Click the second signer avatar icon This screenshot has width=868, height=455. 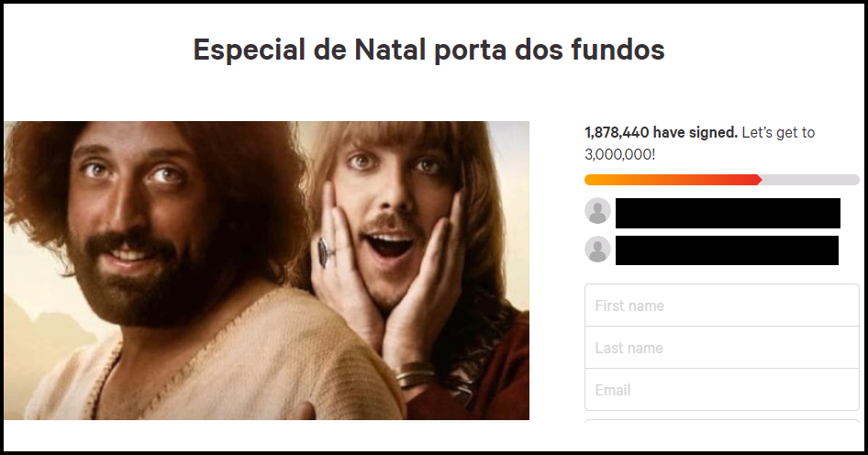pyautogui.click(x=597, y=250)
